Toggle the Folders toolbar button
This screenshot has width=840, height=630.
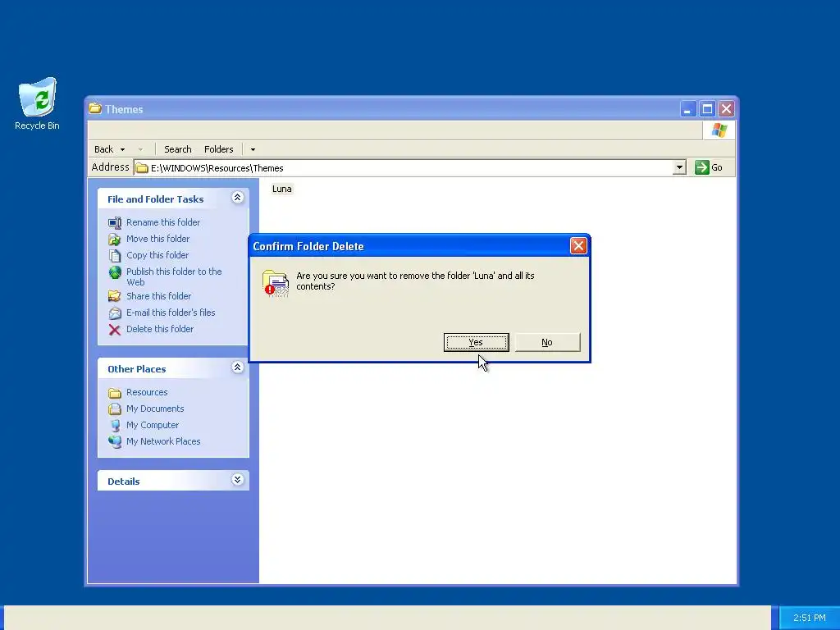pyautogui.click(x=218, y=149)
